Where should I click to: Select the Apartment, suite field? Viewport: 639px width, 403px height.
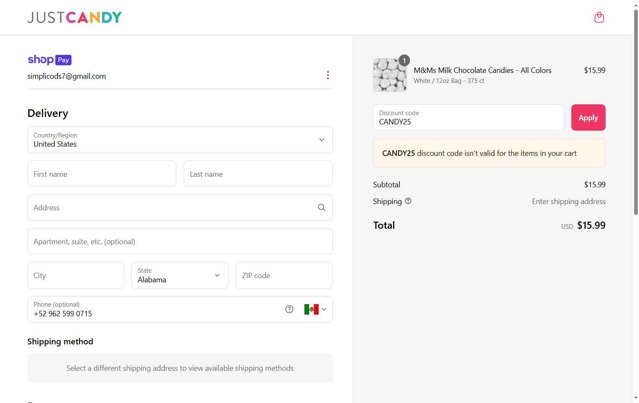tap(180, 242)
